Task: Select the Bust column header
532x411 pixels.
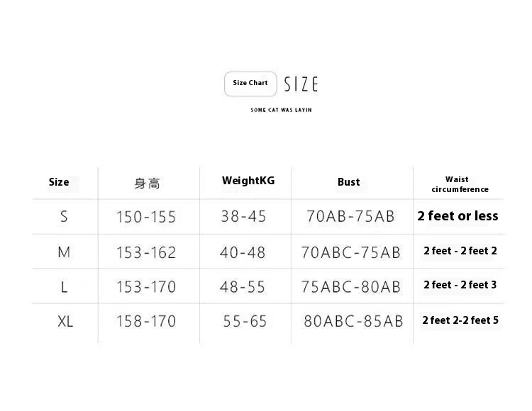Action: pyautogui.click(x=348, y=182)
